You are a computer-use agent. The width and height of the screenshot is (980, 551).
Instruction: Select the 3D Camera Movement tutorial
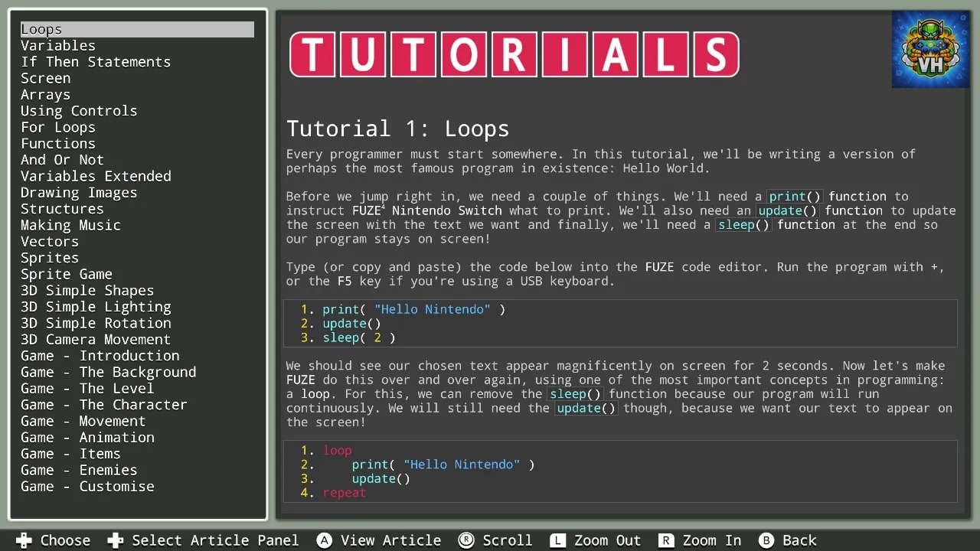(x=96, y=340)
